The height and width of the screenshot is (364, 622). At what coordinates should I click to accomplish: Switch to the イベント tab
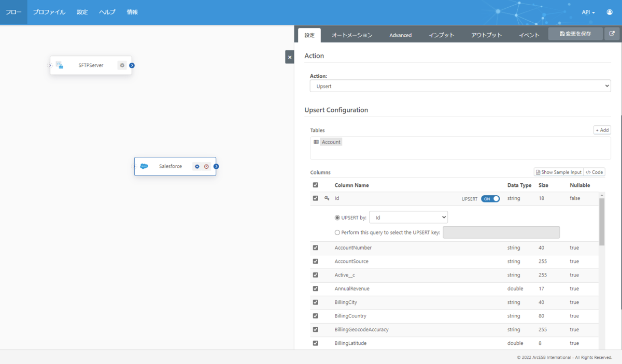[x=529, y=35]
